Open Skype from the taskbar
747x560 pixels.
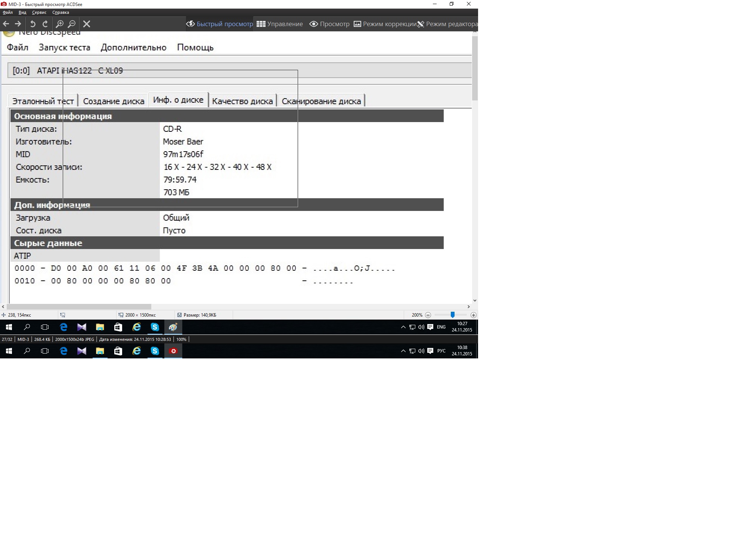point(155,351)
